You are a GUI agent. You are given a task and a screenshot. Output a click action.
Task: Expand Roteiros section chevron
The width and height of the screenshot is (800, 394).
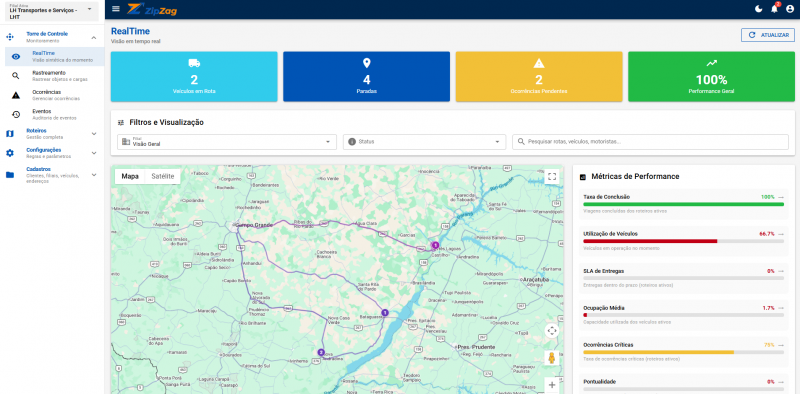click(94, 134)
